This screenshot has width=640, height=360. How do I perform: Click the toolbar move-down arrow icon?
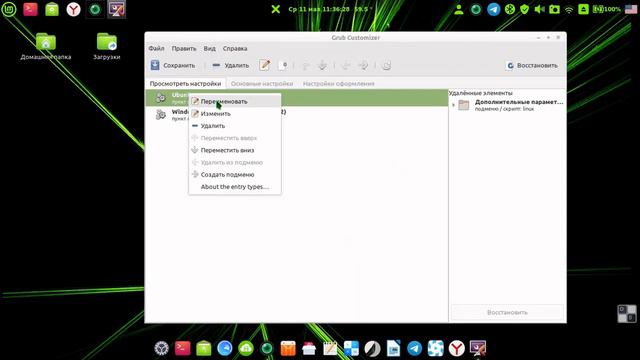coord(322,65)
